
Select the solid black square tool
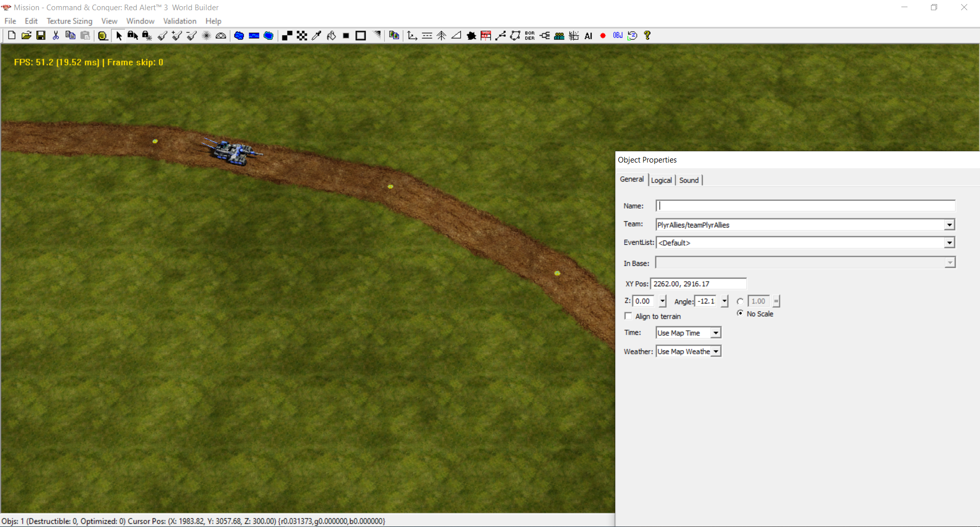(x=346, y=35)
